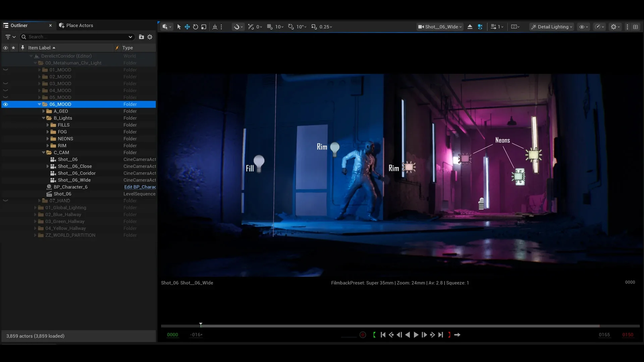Click the sequence timeline playhead marker
Viewport: 644px width, 362px height.
click(201, 325)
